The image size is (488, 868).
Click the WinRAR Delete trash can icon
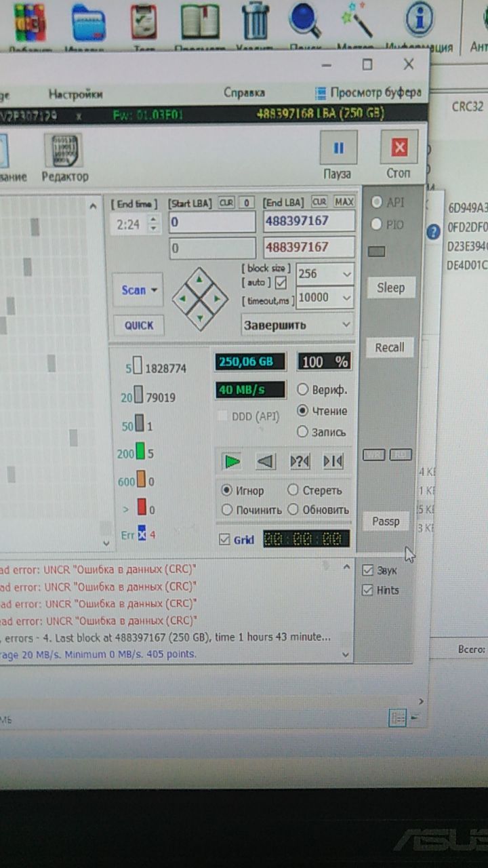click(x=255, y=22)
